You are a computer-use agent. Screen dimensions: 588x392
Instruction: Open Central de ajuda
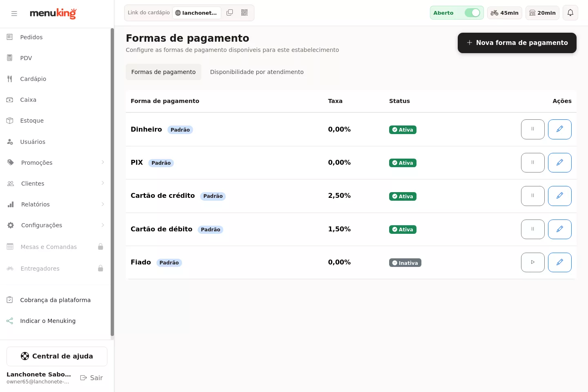click(x=57, y=356)
